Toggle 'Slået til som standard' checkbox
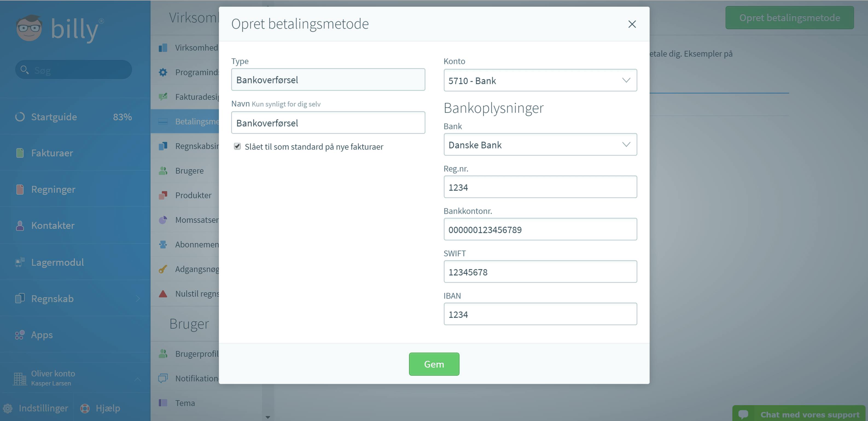 [237, 146]
